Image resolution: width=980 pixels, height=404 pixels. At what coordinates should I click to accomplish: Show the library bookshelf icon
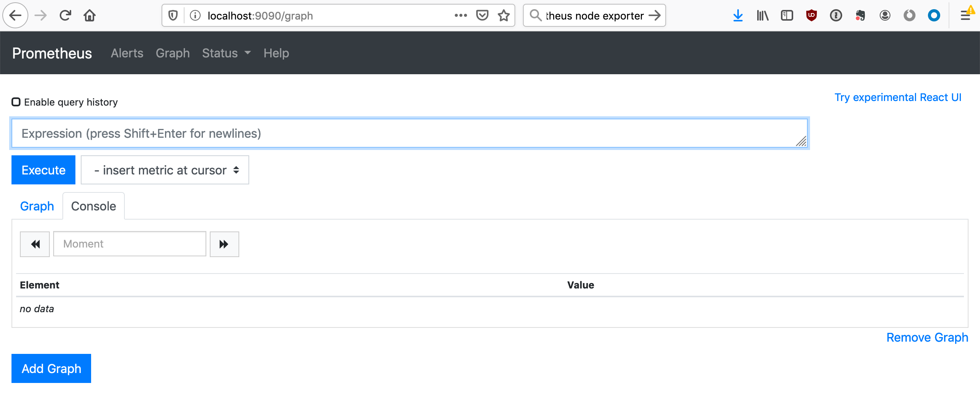tap(762, 16)
